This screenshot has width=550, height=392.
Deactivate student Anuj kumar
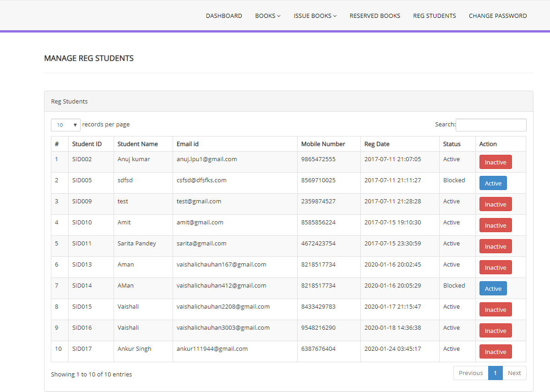click(x=496, y=162)
